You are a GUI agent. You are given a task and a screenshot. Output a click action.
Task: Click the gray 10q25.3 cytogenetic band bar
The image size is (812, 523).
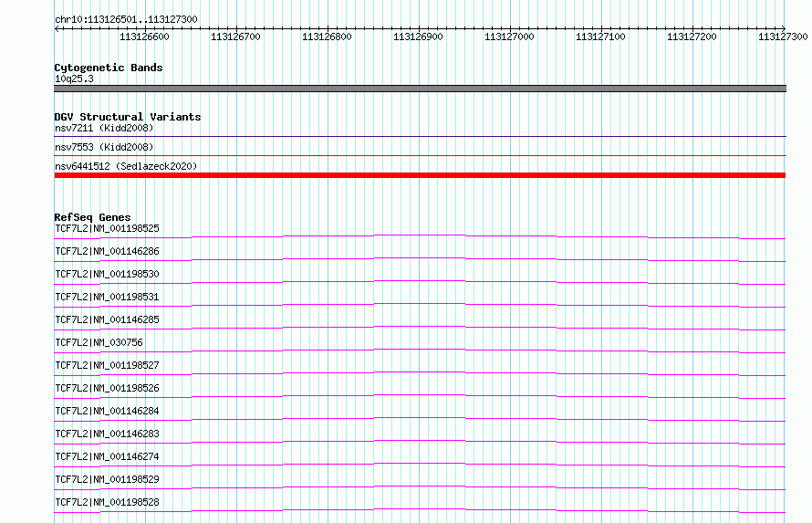pos(420,89)
